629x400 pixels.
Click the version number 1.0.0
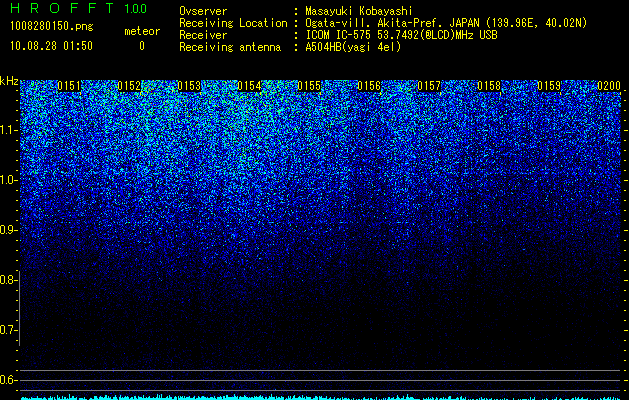pos(136,9)
